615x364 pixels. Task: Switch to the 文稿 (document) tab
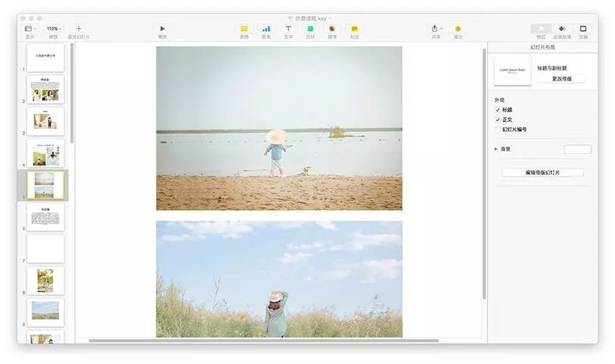tap(583, 29)
